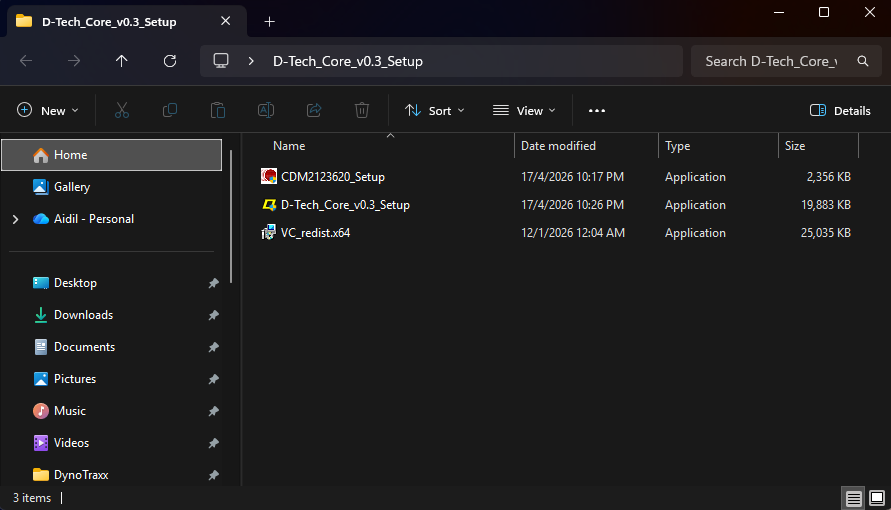The height and width of the screenshot is (510, 891).
Task: Click the Delete trash icon
Action: (x=362, y=110)
